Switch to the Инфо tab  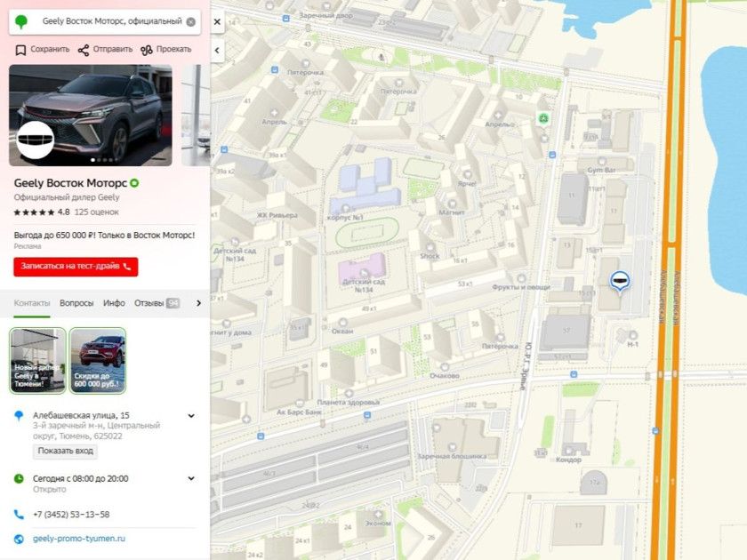(114, 303)
